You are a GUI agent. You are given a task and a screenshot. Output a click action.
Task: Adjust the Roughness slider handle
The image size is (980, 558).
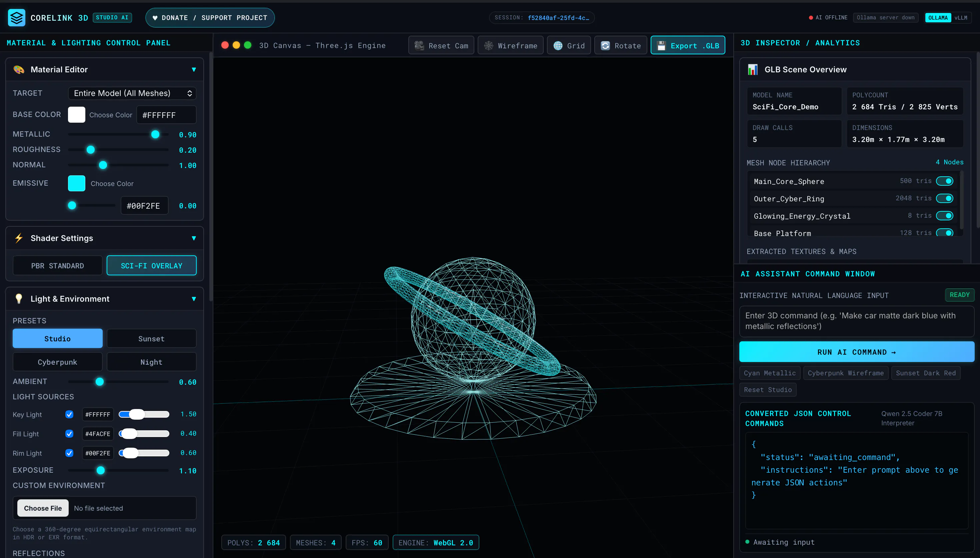pyautogui.click(x=90, y=149)
